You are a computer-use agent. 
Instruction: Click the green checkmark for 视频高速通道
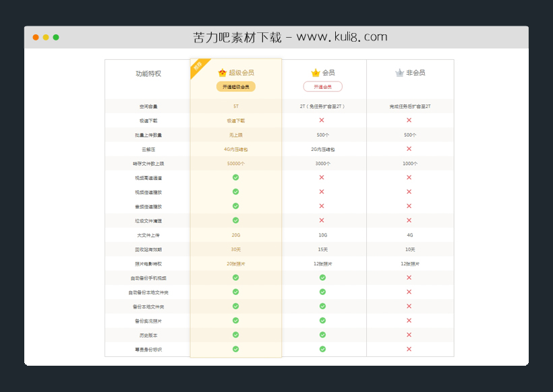pos(235,177)
